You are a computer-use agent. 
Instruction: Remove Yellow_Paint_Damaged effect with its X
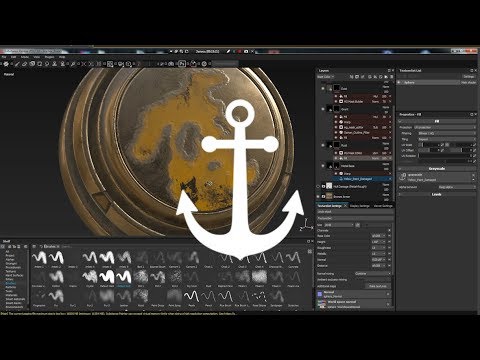click(390, 179)
